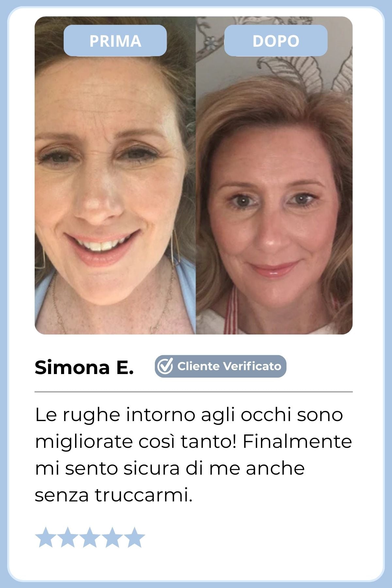Image resolution: width=392 pixels, height=588 pixels.
Task: Click the review text starting 'Le rughe'
Action: [x=193, y=455]
